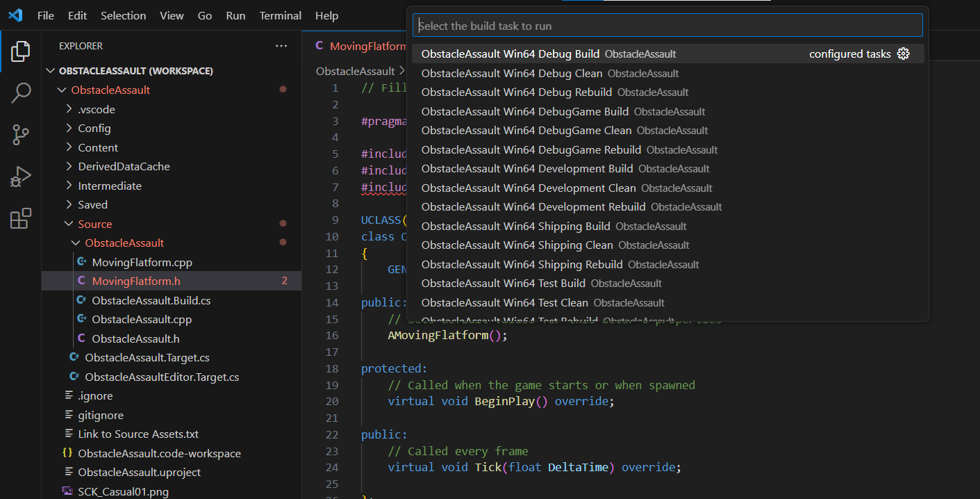Open the .ignore file

click(x=172, y=395)
